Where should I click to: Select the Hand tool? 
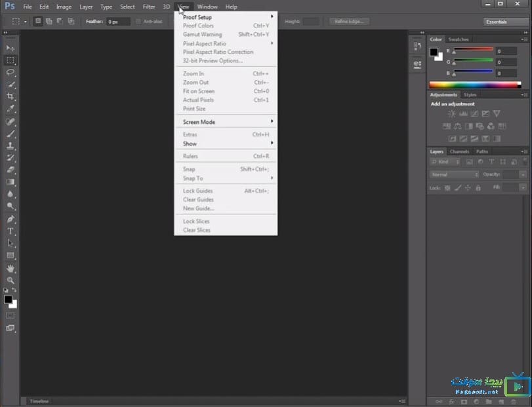(x=10, y=269)
